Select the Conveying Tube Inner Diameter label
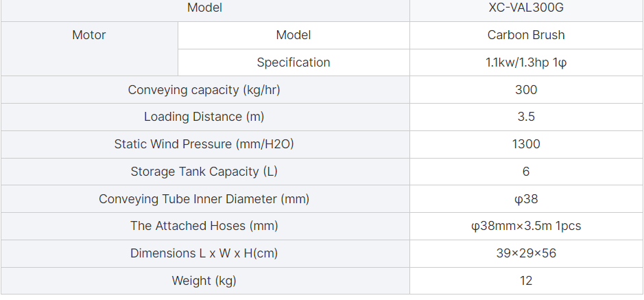 coord(204,199)
